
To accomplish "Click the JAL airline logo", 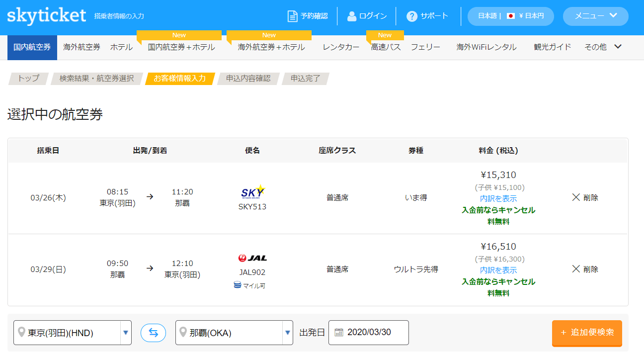I will click(252, 258).
